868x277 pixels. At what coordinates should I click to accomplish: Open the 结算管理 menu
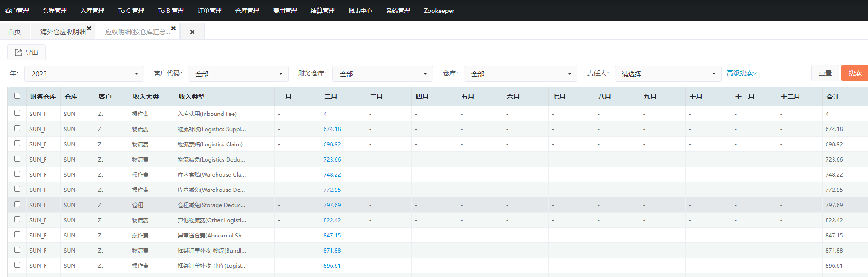pos(323,11)
